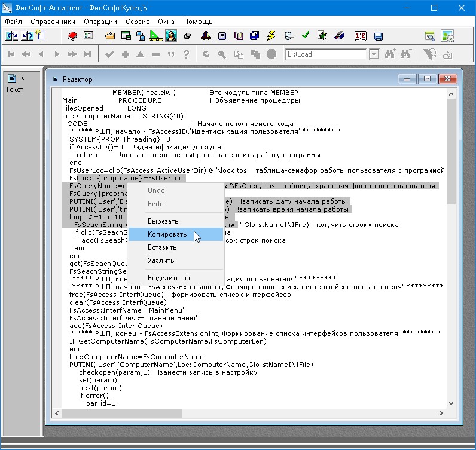Click the open folder toolbar icon
Image resolution: width=476 pixels, height=450 pixels.
click(110, 36)
